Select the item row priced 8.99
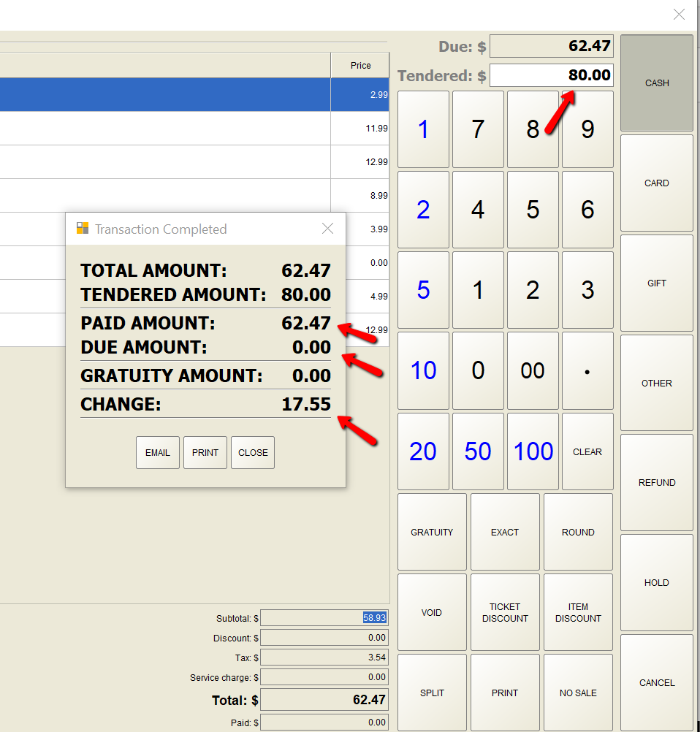Screen dimensions: 700x732 [194, 195]
